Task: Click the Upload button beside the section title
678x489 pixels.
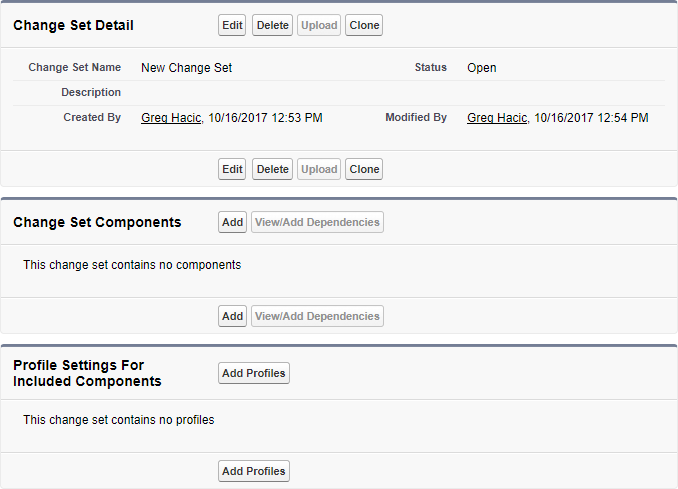Action: 319,25
